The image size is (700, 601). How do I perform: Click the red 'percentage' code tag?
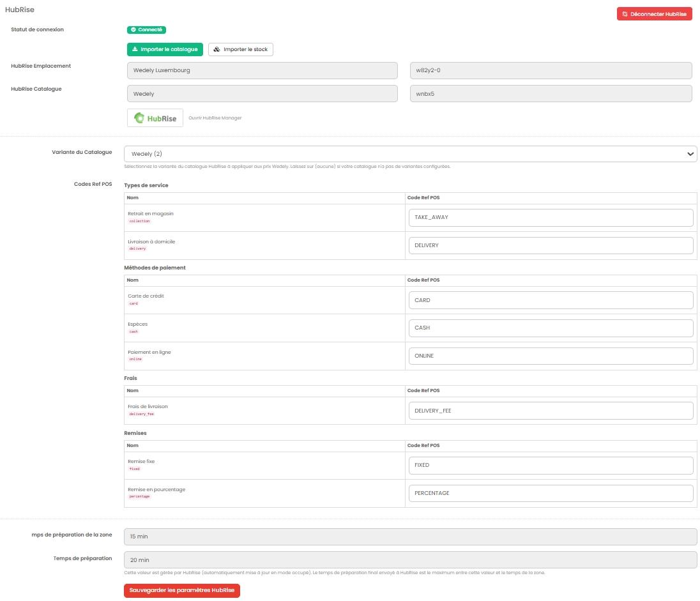(139, 496)
